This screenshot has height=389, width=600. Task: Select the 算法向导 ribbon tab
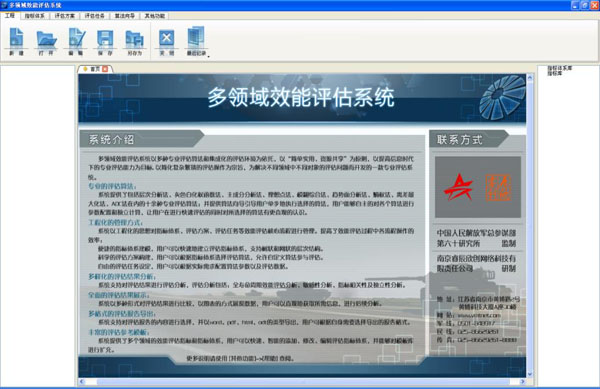click(125, 16)
